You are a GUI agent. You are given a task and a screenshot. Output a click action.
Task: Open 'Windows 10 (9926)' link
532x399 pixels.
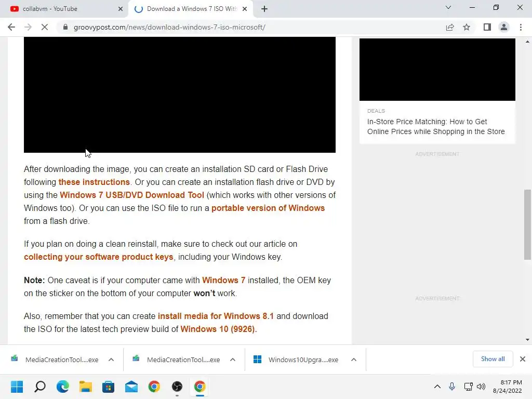[218, 329]
